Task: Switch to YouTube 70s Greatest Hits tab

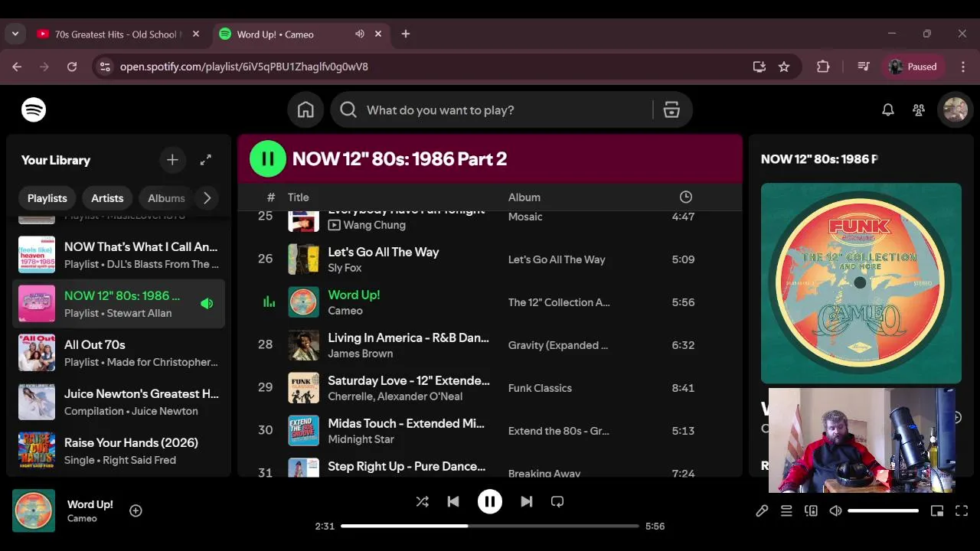Action: coord(119,34)
